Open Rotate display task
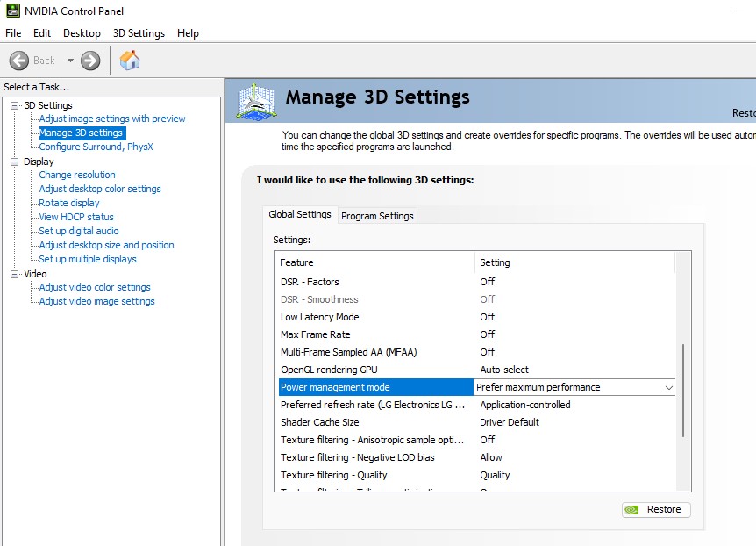The height and width of the screenshot is (546, 756). pyautogui.click(x=69, y=203)
